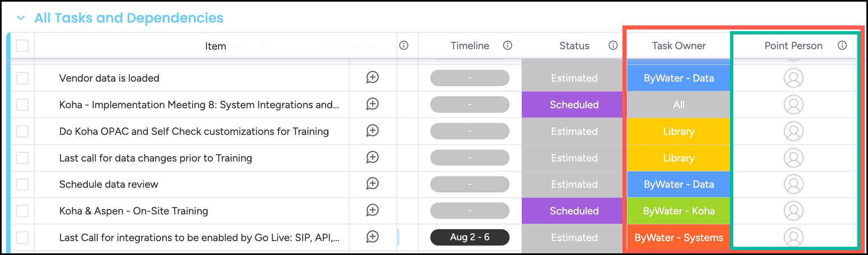Click the All Tasks and Dependencies title
The height and width of the screenshot is (255, 868).
[x=129, y=18]
